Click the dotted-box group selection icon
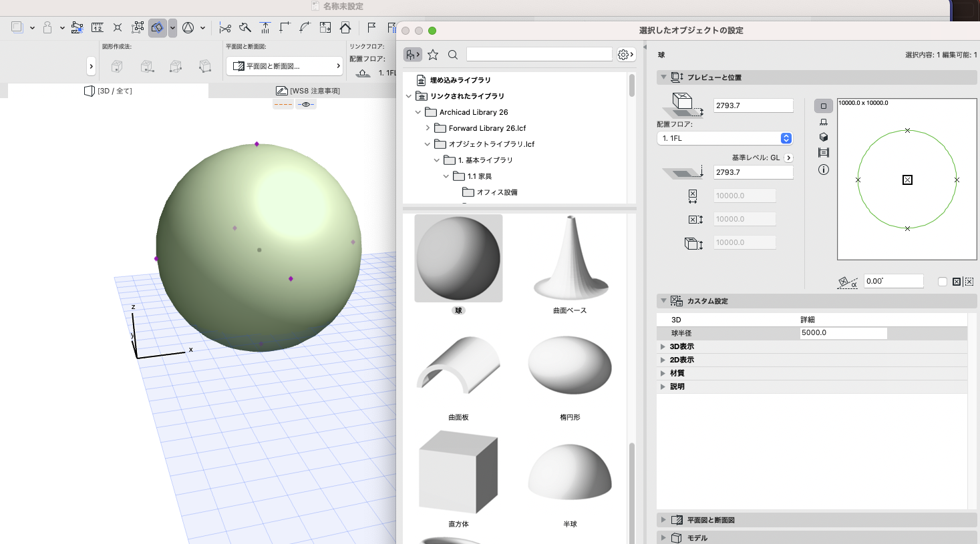 click(x=138, y=27)
